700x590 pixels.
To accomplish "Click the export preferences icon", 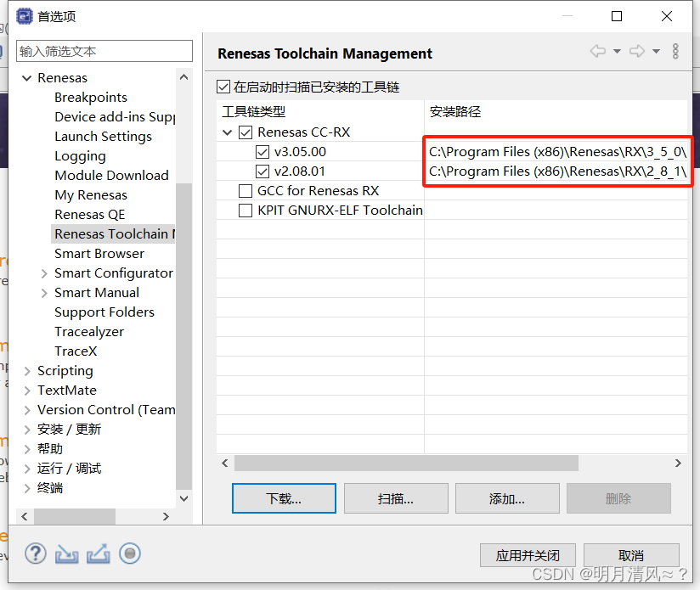I will click(99, 553).
